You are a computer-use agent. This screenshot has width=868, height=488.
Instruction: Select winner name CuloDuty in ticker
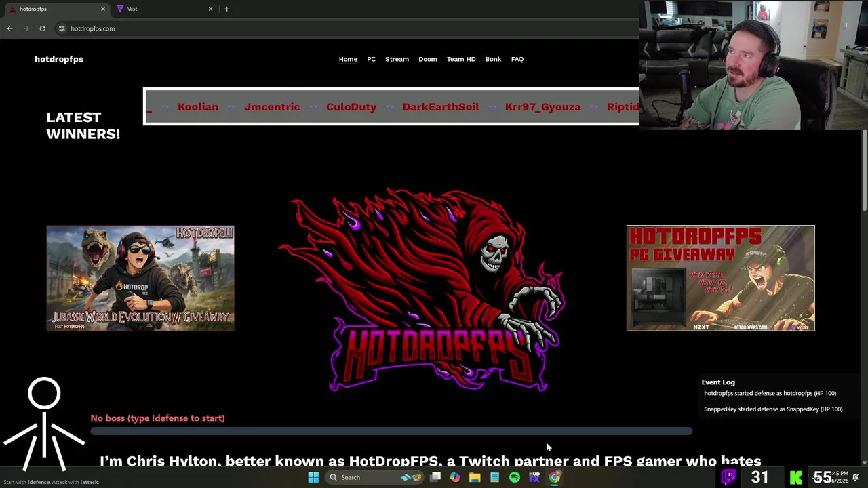[x=351, y=106]
